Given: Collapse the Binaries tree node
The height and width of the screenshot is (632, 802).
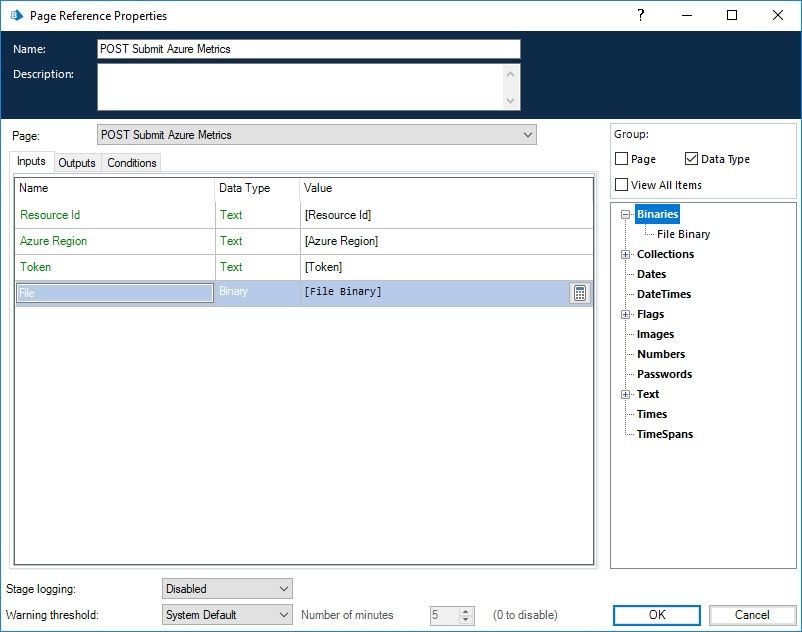Looking at the screenshot, I should [x=626, y=214].
